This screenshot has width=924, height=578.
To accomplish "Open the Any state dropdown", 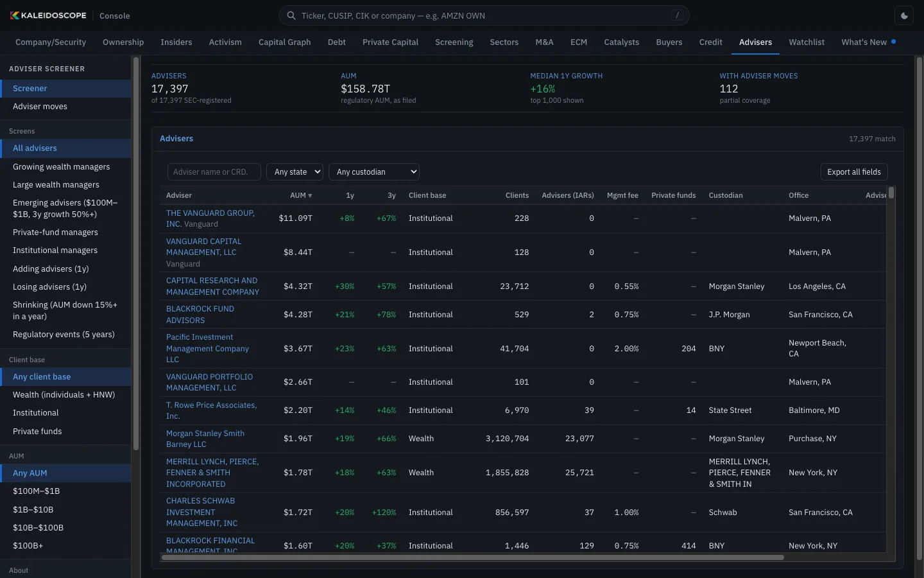I will pos(295,172).
